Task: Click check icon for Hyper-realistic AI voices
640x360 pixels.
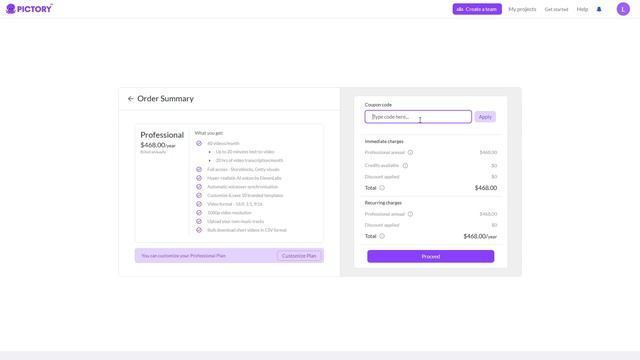Action: click(x=199, y=178)
